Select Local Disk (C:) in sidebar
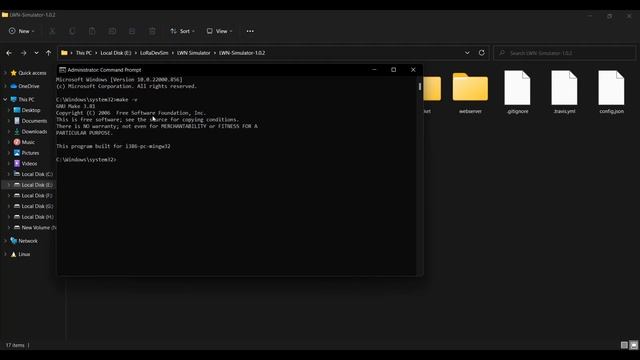The height and width of the screenshot is (360, 640). tap(37, 174)
